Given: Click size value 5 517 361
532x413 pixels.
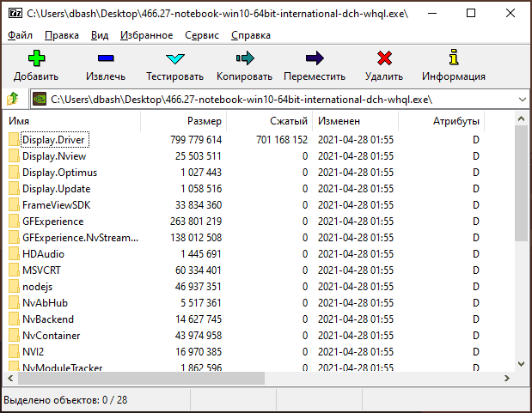Looking at the screenshot, I should pyautogui.click(x=201, y=303).
